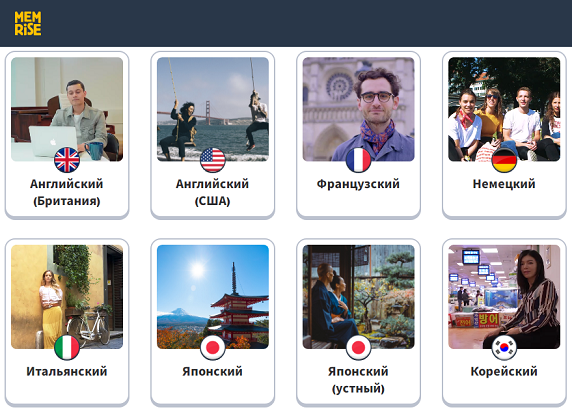This screenshot has height=414, width=572.
Task: Pick the Italian flag icon
Action: pos(67,347)
